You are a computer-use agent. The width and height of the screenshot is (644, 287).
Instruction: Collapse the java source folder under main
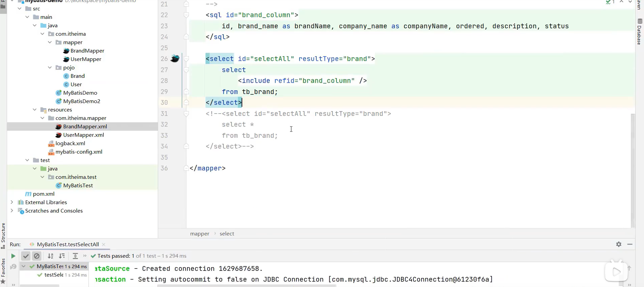click(x=35, y=25)
